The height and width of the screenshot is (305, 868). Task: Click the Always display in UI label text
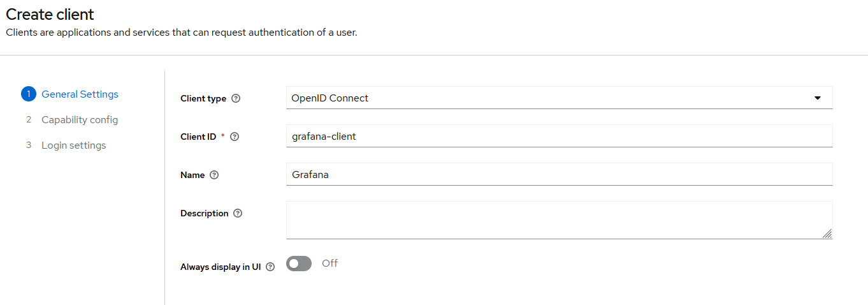pos(221,267)
